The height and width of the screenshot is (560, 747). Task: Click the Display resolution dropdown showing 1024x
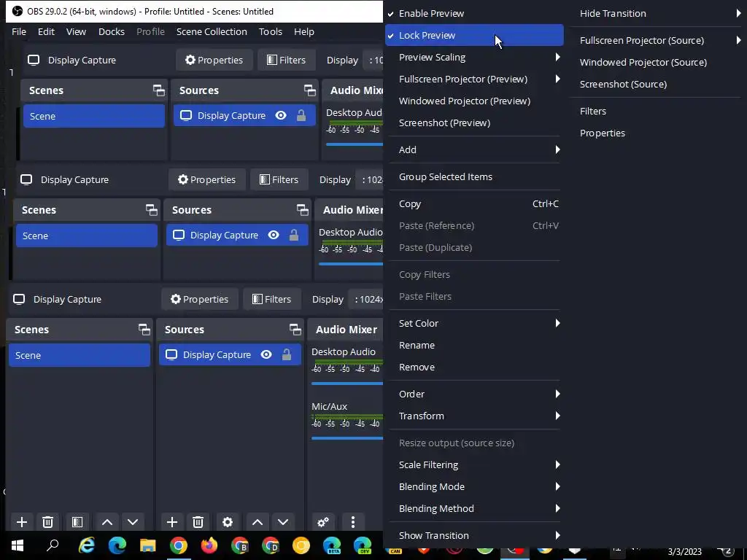[x=366, y=299]
